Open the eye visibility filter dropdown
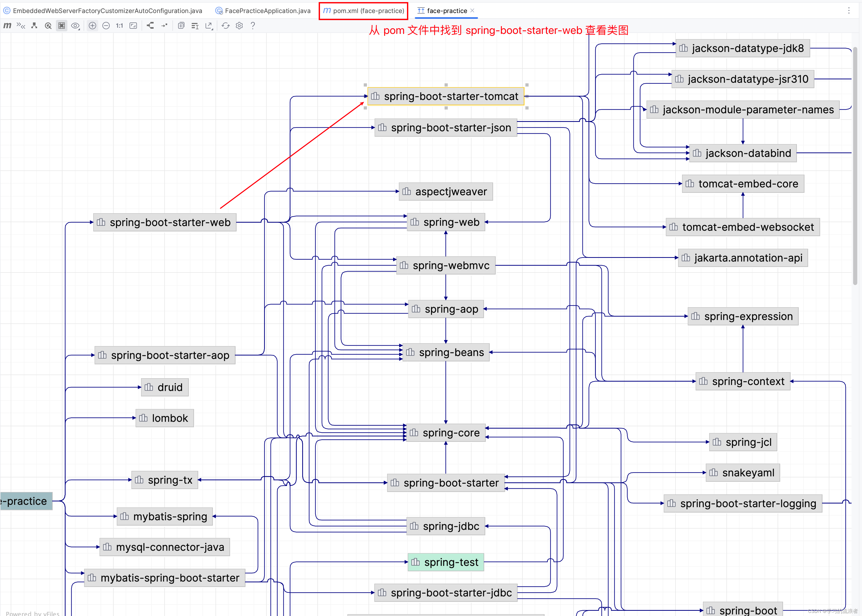This screenshot has width=862, height=616. coord(75,26)
